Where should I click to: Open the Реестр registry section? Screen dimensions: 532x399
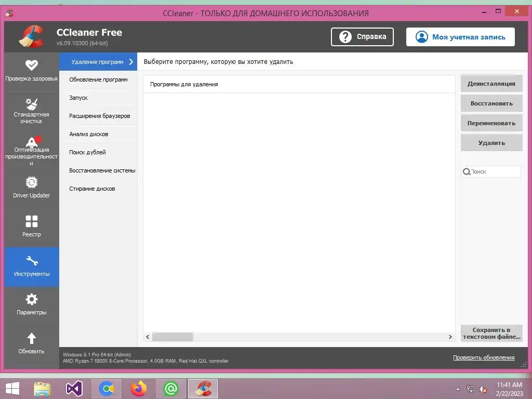[x=32, y=227]
